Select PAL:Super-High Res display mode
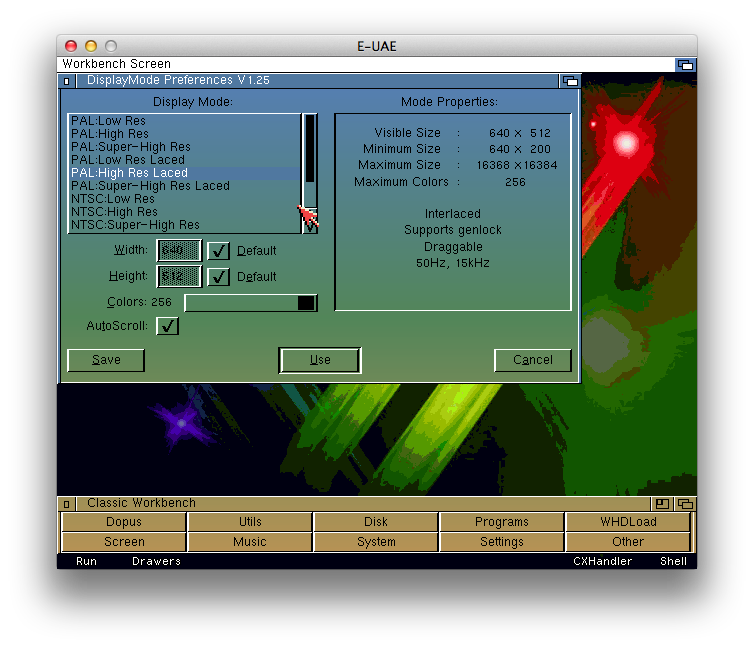This screenshot has width=754, height=648. pyautogui.click(x=185, y=147)
